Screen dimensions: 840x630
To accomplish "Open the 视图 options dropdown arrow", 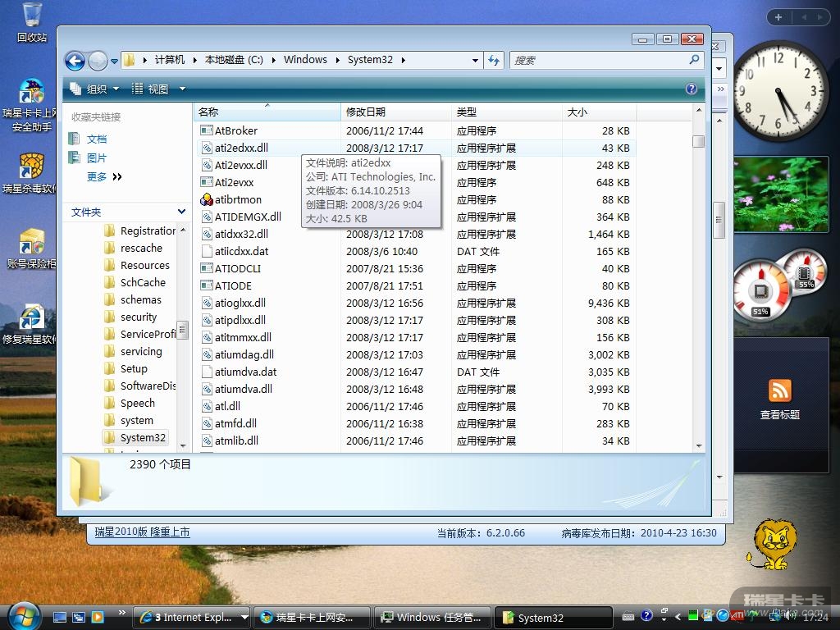I will (x=182, y=89).
